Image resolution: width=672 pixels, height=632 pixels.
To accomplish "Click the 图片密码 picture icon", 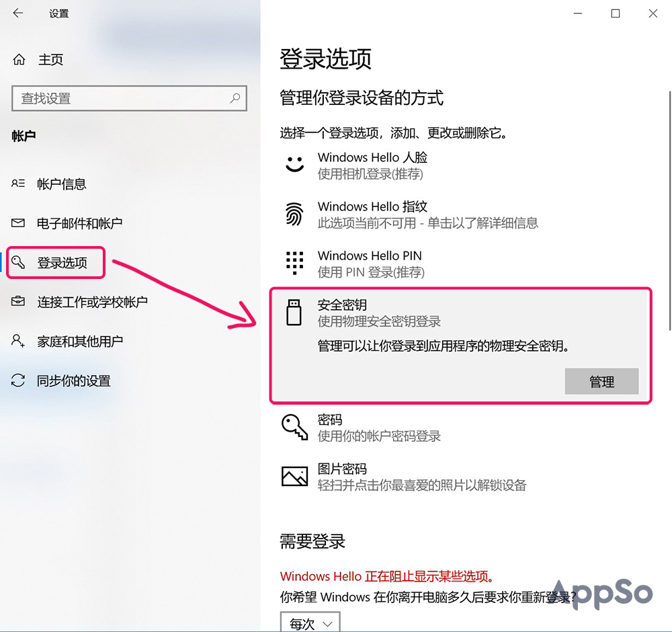I will (x=294, y=476).
